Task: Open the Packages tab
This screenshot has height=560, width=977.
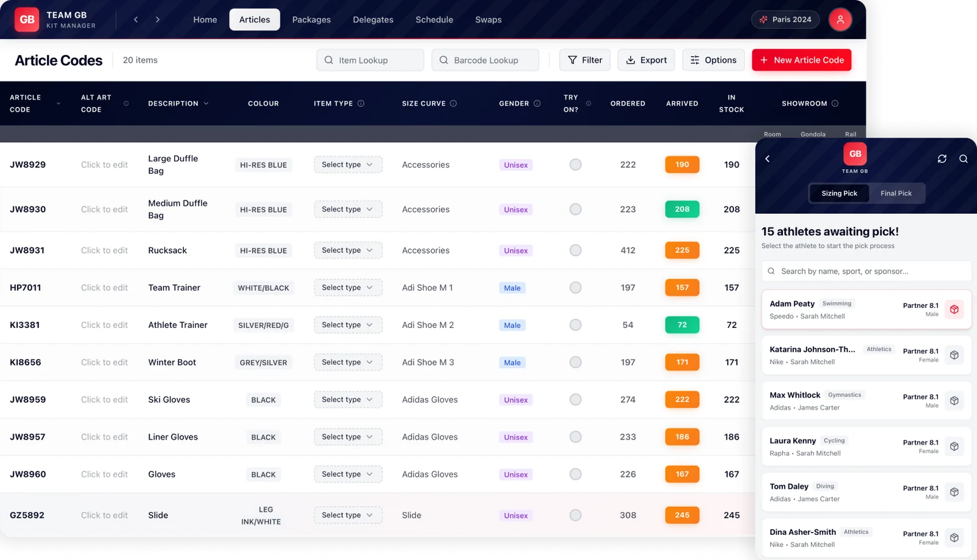Action: [x=311, y=20]
